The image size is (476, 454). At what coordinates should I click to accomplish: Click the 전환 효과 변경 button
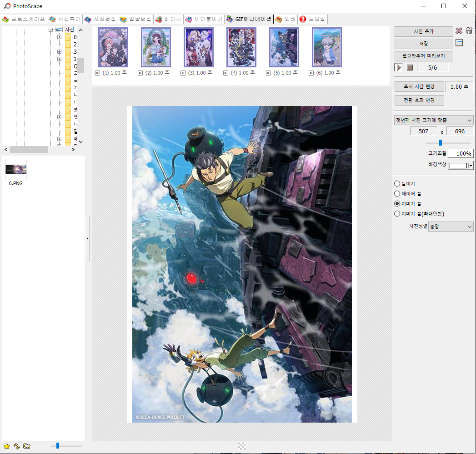[419, 100]
